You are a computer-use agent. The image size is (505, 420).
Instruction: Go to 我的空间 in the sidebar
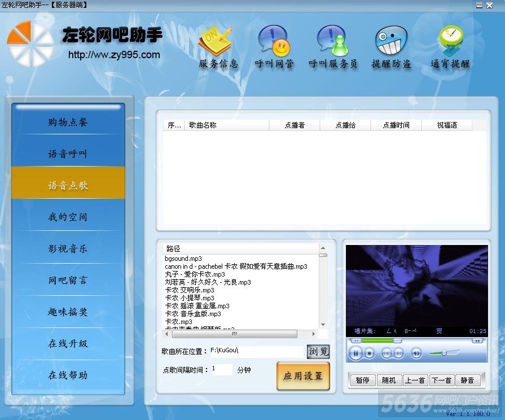pos(68,217)
